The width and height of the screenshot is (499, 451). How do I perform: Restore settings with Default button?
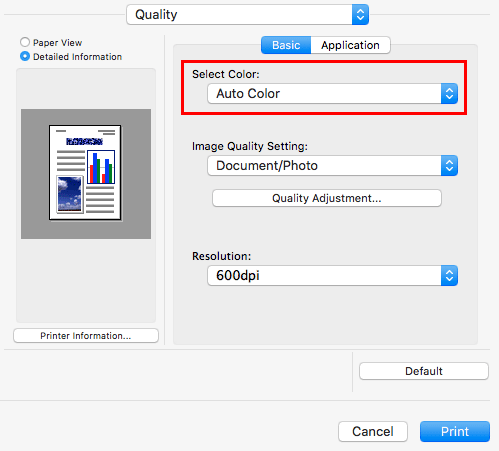[424, 371]
